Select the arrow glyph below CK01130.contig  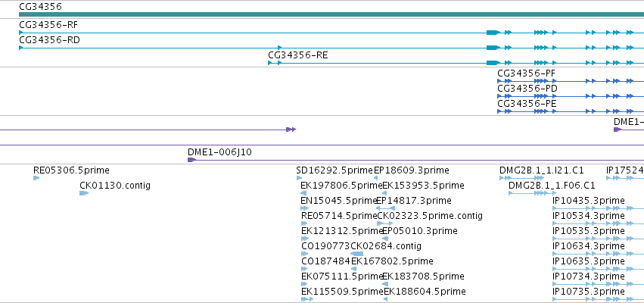coord(84,193)
